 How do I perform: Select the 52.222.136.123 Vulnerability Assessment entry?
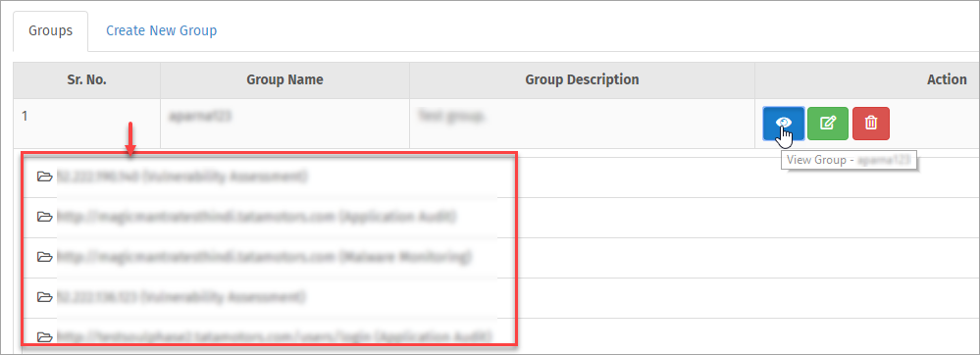181,297
